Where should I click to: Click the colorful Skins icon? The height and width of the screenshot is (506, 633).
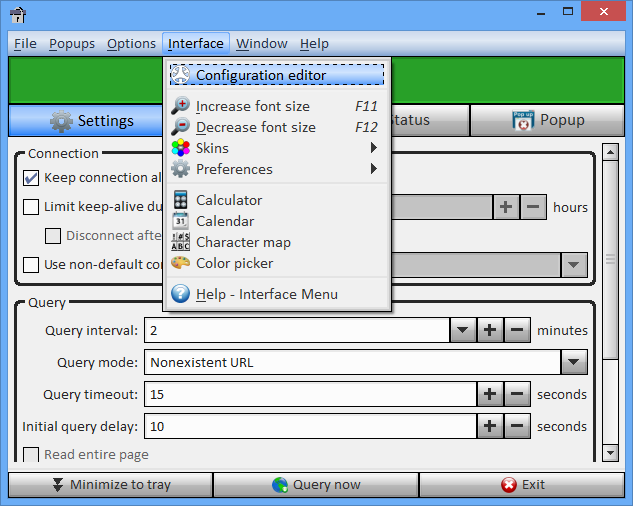(x=180, y=148)
